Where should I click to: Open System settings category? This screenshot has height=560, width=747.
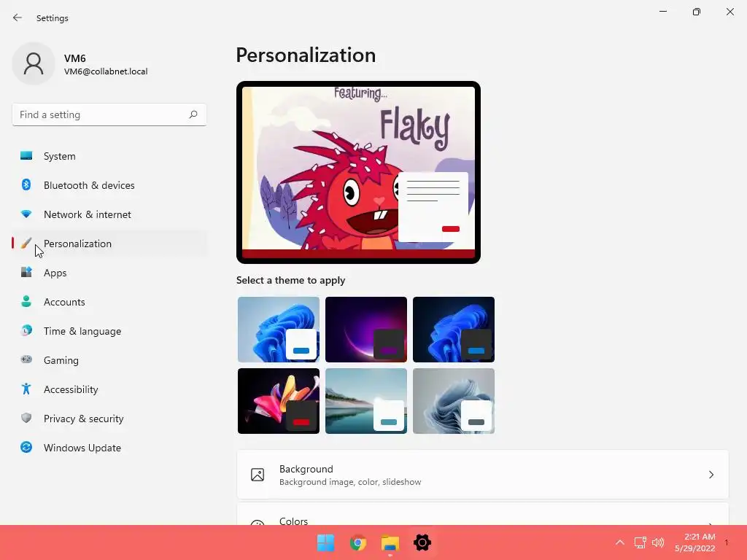point(109,156)
